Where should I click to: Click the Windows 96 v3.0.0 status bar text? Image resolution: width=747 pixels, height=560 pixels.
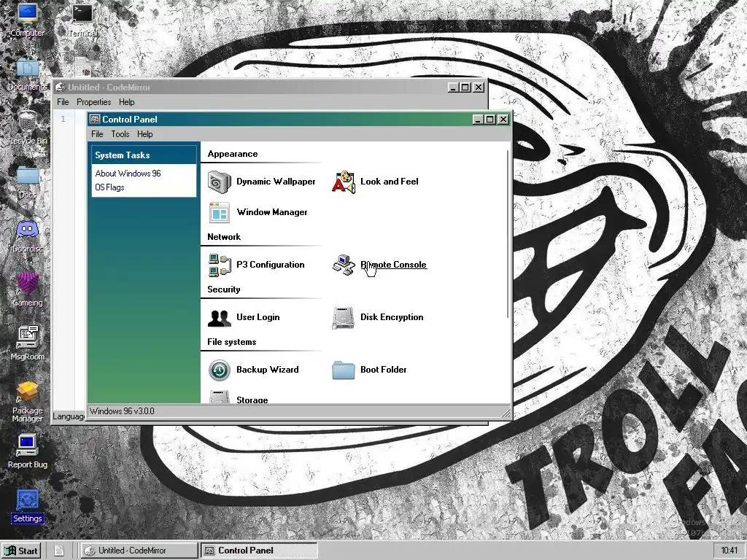tap(122, 411)
